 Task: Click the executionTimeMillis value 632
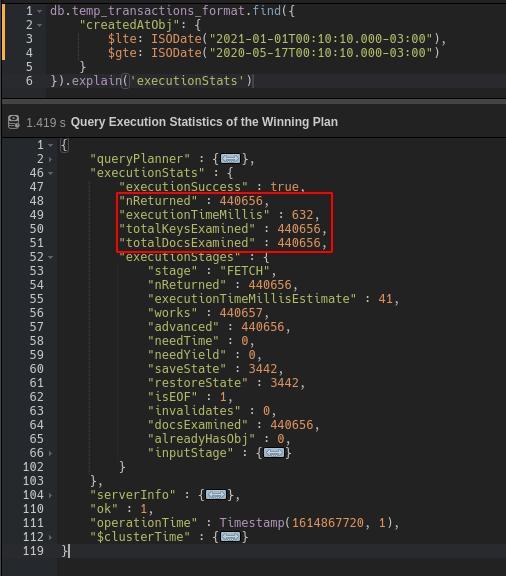tap(302, 215)
